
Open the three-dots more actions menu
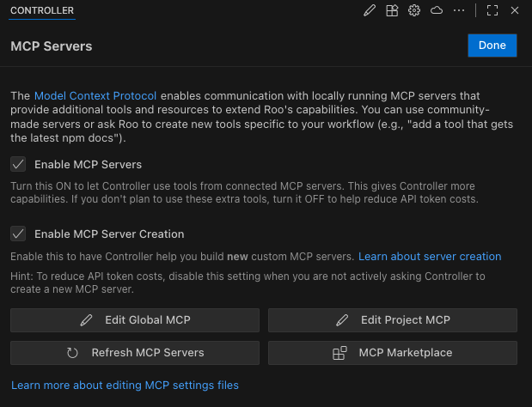pyautogui.click(x=459, y=10)
